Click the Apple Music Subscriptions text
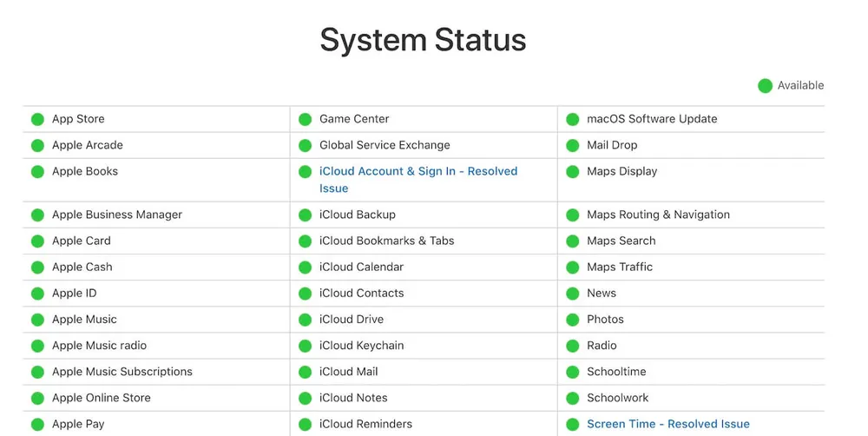The image size is (868, 436). pos(122,372)
